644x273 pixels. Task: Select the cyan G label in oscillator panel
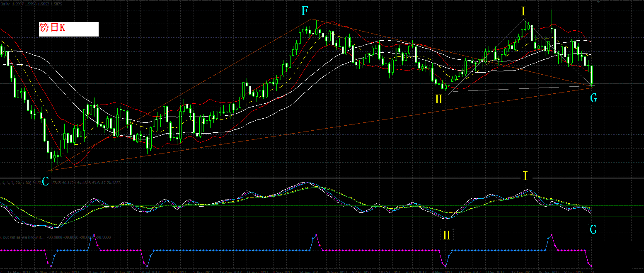click(x=593, y=229)
